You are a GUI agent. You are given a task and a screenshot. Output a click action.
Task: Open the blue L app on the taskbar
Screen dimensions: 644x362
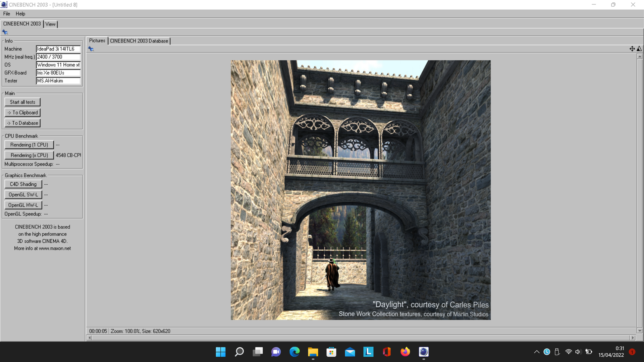tap(368, 352)
